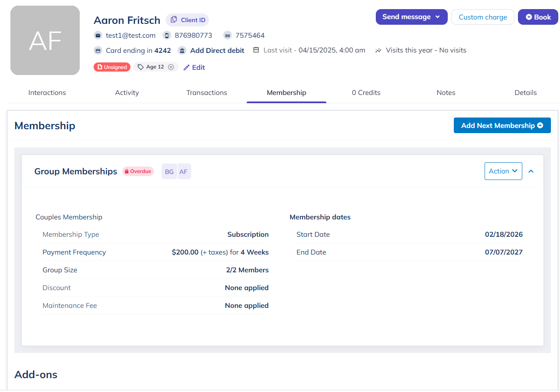Remove the Age 12 tag
The image size is (560, 392).
pyautogui.click(x=171, y=67)
